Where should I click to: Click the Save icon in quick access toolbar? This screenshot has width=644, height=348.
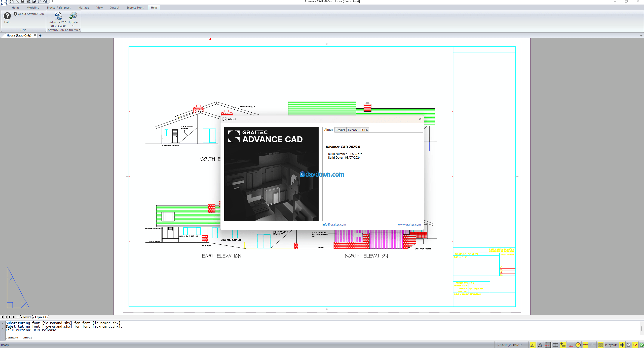click(x=23, y=1)
